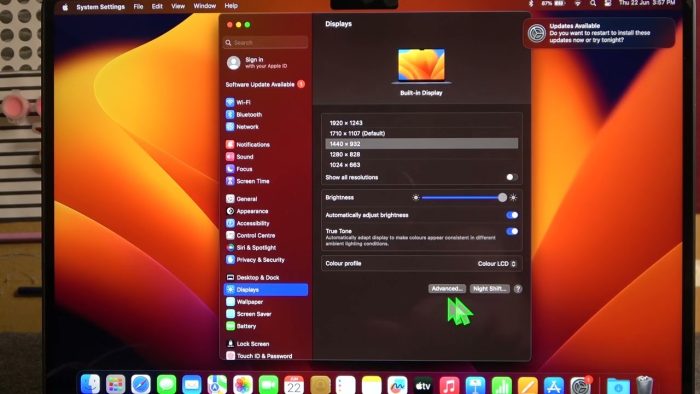Disable the True Tone switch
The height and width of the screenshot is (394, 700).
tap(512, 231)
